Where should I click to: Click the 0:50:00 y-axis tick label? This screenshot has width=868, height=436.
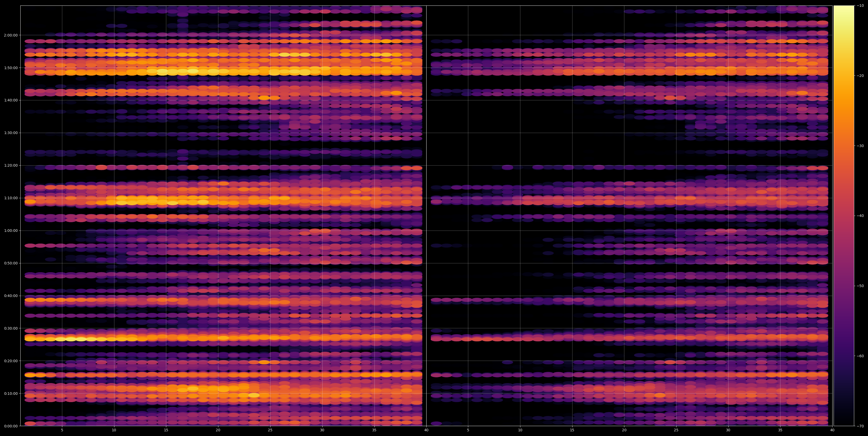(x=11, y=263)
